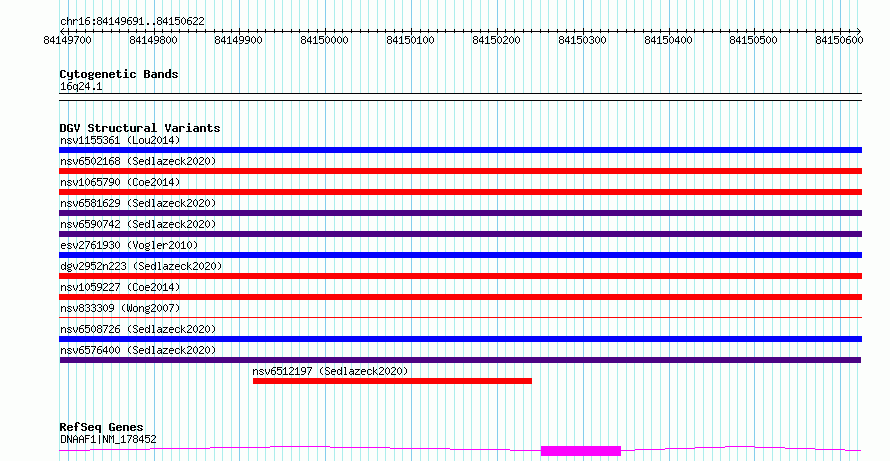Open the nsv1059227 (Coe2014) label
Image resolution: width=890 pixels, height=461 pixels.
120,287
